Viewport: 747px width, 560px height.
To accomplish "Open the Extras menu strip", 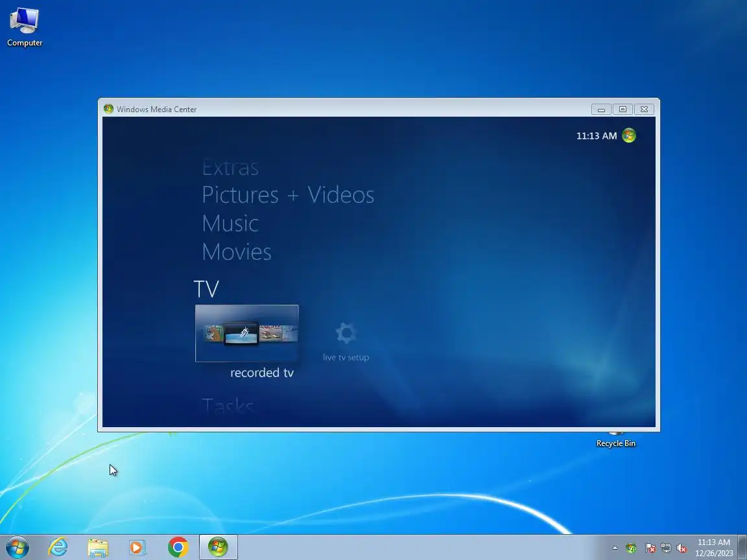I will pyautogui.click(x=230, y=167).
